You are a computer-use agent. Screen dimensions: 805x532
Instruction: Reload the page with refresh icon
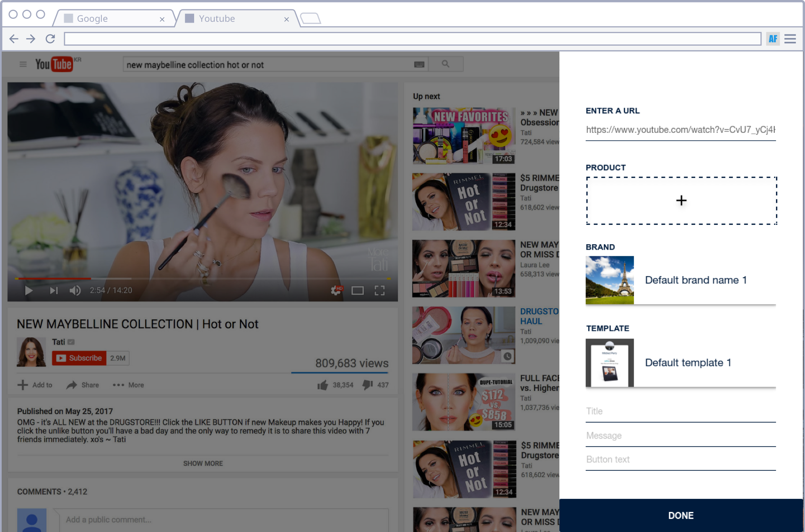(50, 39)
